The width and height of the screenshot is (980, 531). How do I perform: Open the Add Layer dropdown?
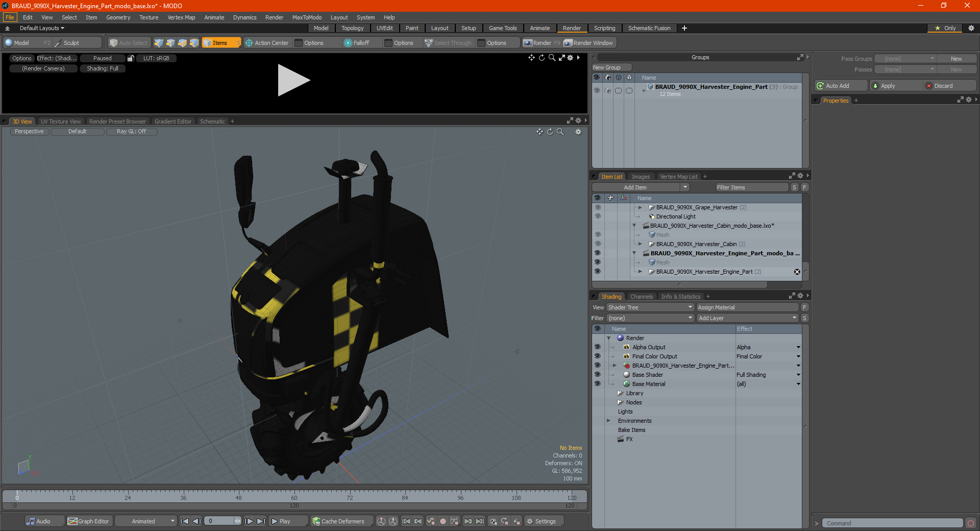[747, 318]
